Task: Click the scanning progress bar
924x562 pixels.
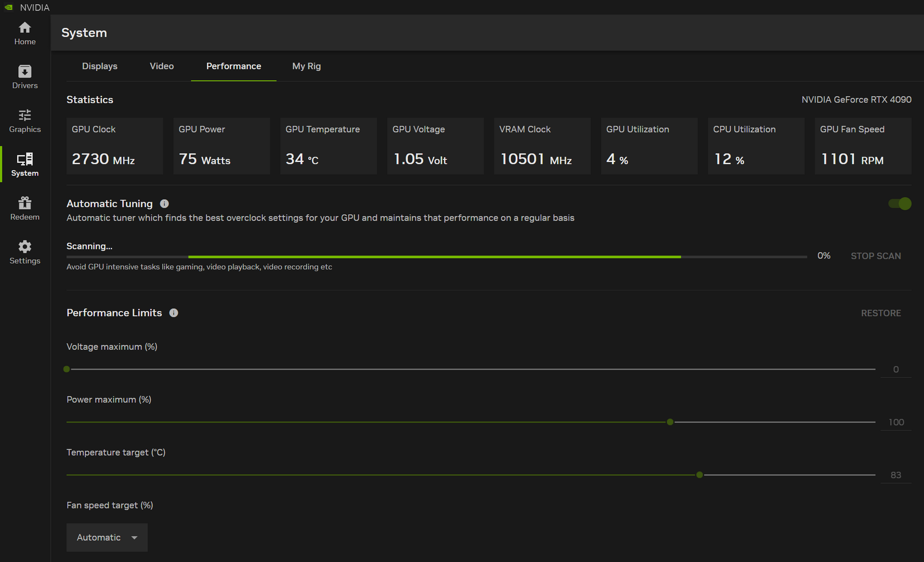Action: [437, 257]
